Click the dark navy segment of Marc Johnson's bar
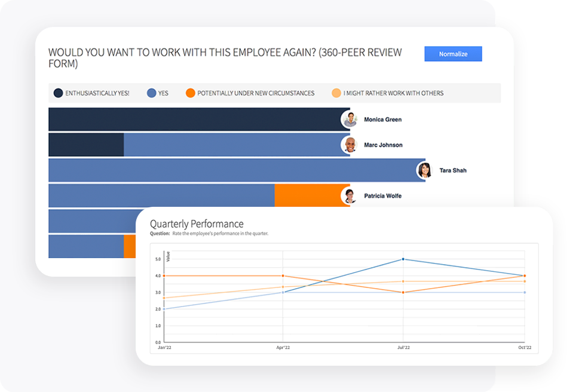Viewport: 588px width, 392px height. 85,145
